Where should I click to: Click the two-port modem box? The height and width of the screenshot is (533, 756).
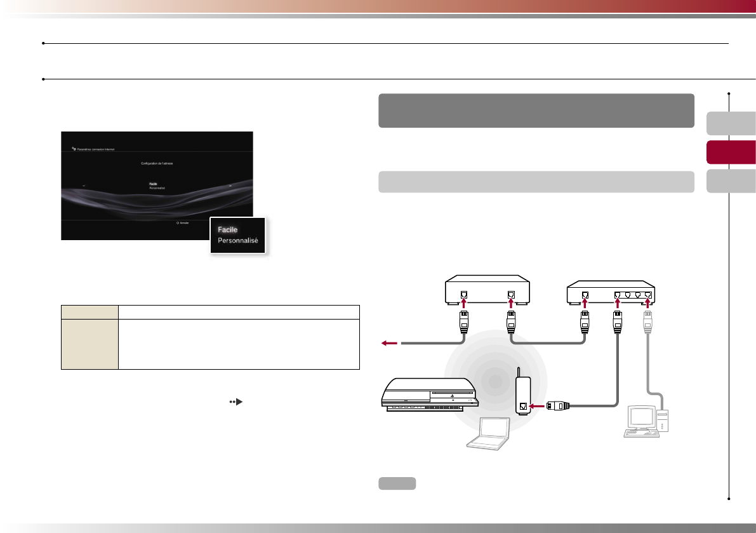(487, 290)
